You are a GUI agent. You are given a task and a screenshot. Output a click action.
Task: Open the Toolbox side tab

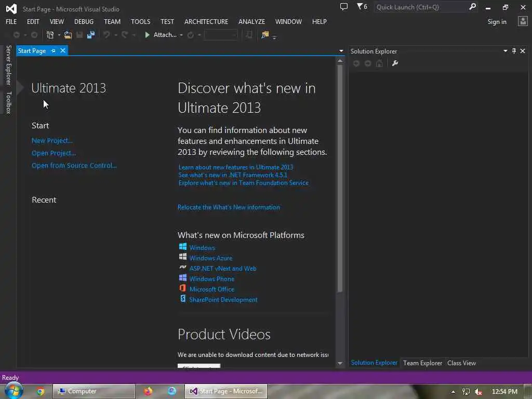click(9, 102)
